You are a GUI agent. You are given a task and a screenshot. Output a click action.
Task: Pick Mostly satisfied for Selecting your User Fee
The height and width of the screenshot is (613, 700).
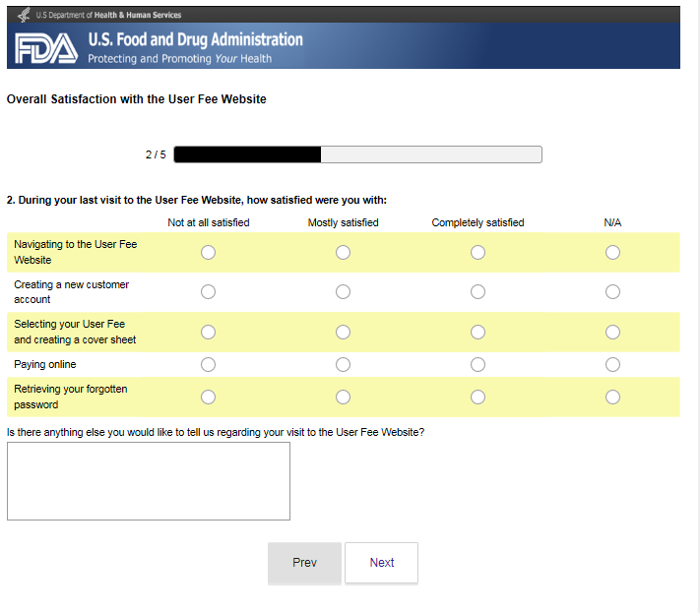(343, 332)
